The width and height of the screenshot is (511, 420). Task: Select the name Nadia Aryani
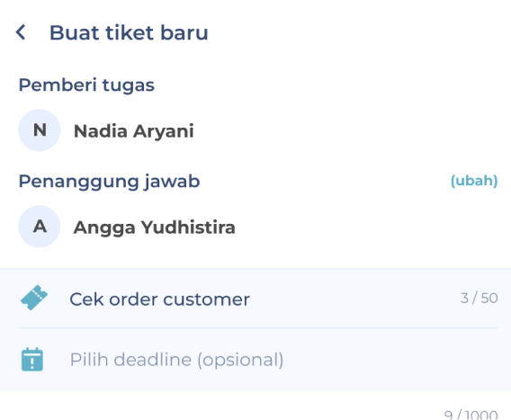coord(134,131)
